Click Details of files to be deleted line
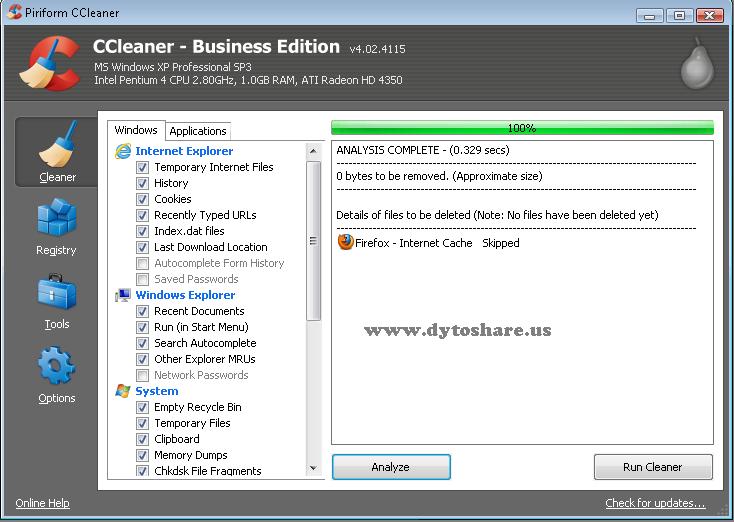734x522 pixels. pyautogui.click(x=497, y=215)
